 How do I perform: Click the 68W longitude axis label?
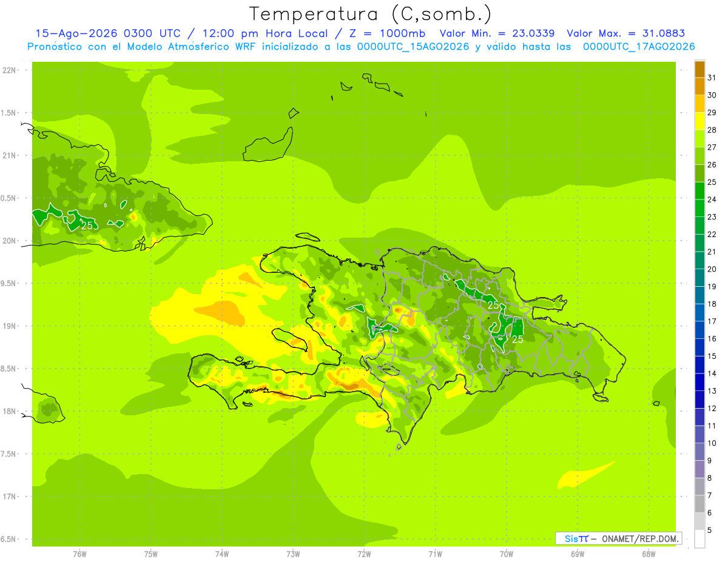point(649,554)
